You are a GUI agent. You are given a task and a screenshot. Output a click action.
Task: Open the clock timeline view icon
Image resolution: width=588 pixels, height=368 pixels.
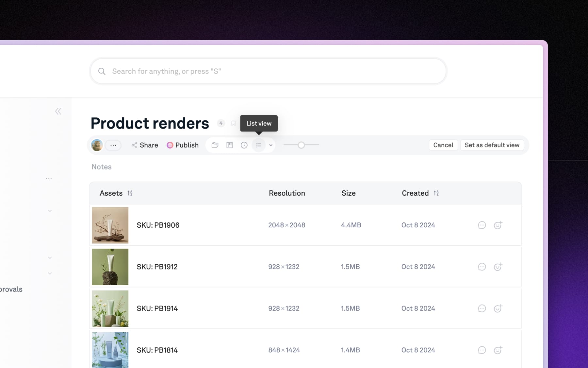[244, 145]
